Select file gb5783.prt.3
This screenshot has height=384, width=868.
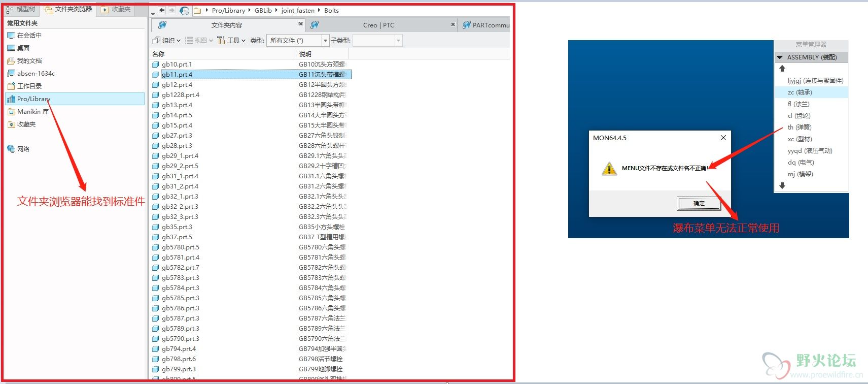point(181,278)
